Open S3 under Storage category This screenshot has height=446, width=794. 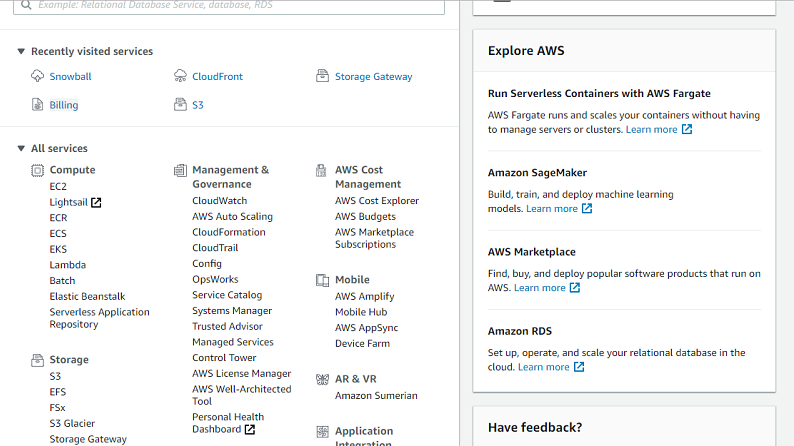click(55, 376)
